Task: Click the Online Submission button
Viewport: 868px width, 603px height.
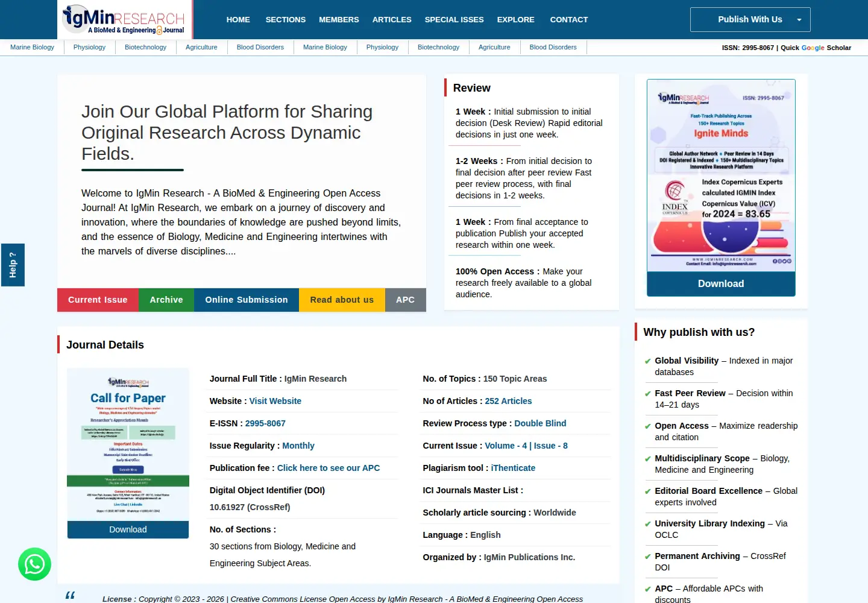Action: [247, 300]
